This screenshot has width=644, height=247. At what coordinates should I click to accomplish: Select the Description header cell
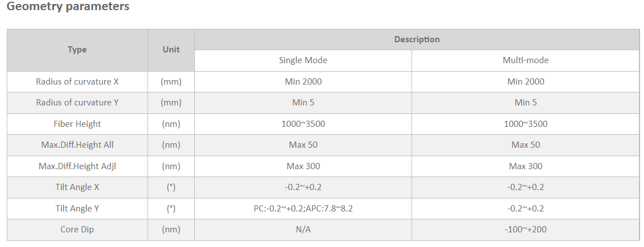point(417,39)
